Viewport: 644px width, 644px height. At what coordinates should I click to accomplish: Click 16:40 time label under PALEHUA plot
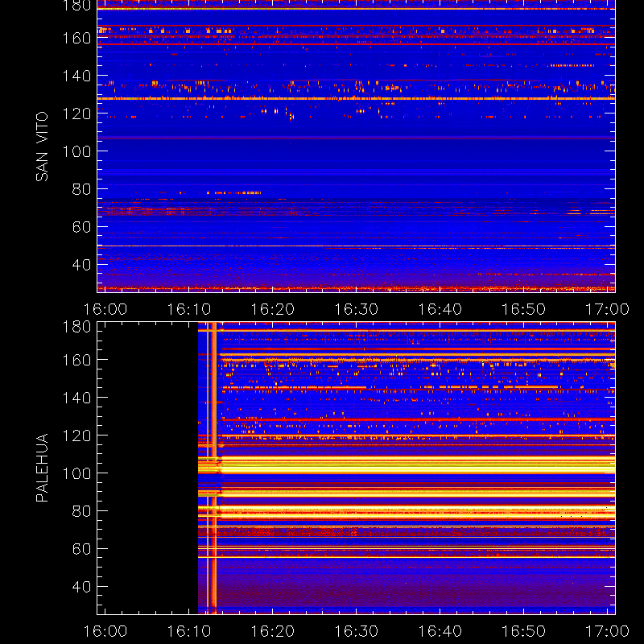[x=440, y=631]
